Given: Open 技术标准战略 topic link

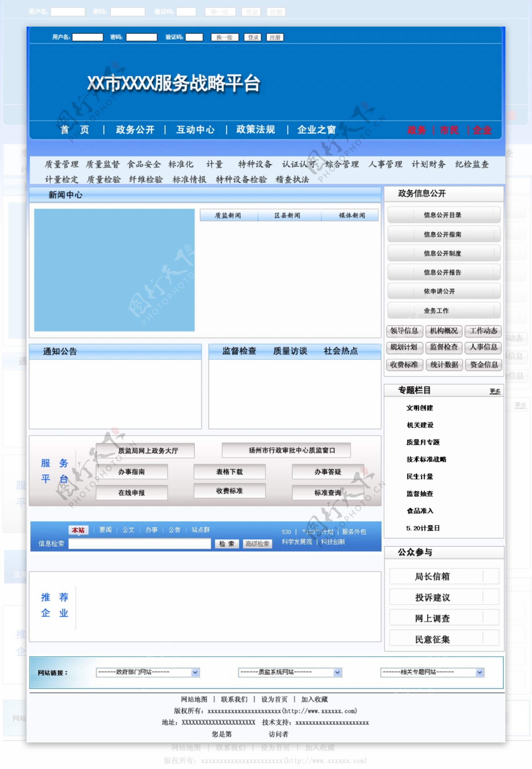Looking at the screenshot, I should (426, 459).
